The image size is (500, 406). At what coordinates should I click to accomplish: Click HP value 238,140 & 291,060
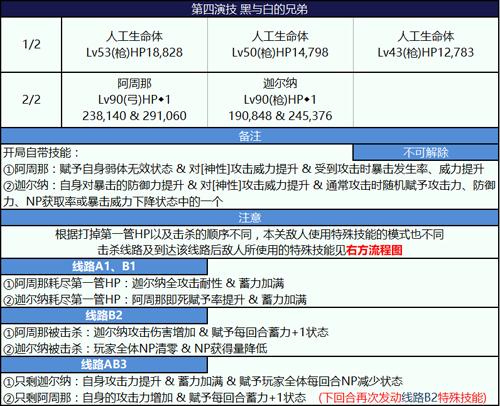pos(134,116)
